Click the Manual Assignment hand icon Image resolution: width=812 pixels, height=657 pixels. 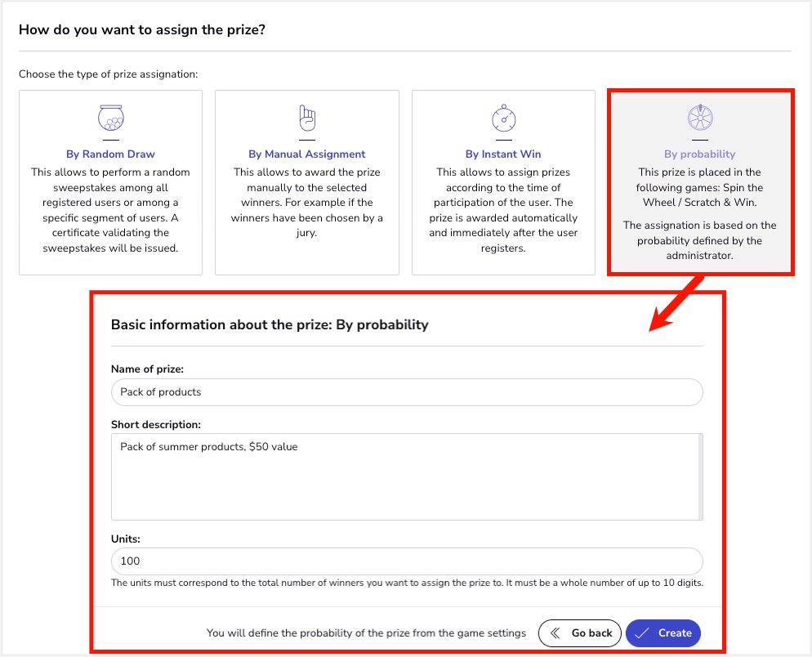coord(307,118)
